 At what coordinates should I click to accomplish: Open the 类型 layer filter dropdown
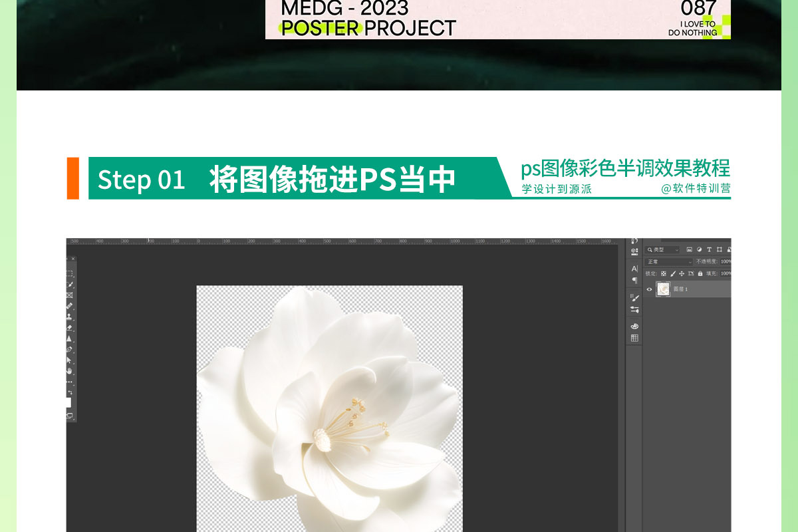tap(663, 250)
